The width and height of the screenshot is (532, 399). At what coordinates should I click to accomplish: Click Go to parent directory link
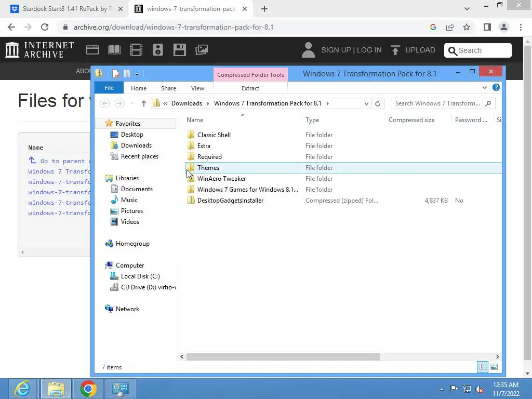tap(60, 161)
